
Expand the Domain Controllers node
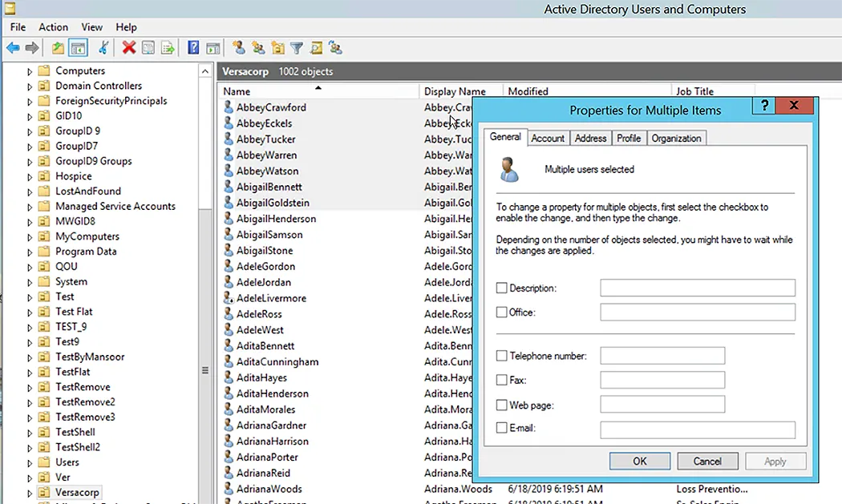pyautogui.click(x=30, y=86)
